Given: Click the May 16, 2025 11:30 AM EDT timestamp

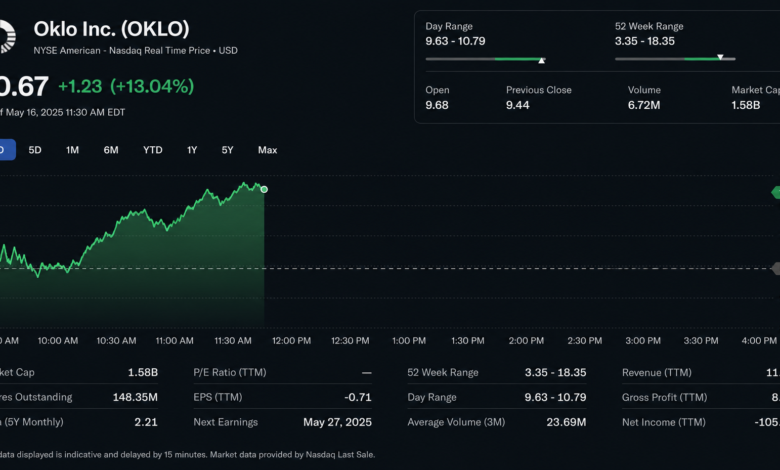Looking at the screenshot, I should pyautogui.click(x=65, y=112).
